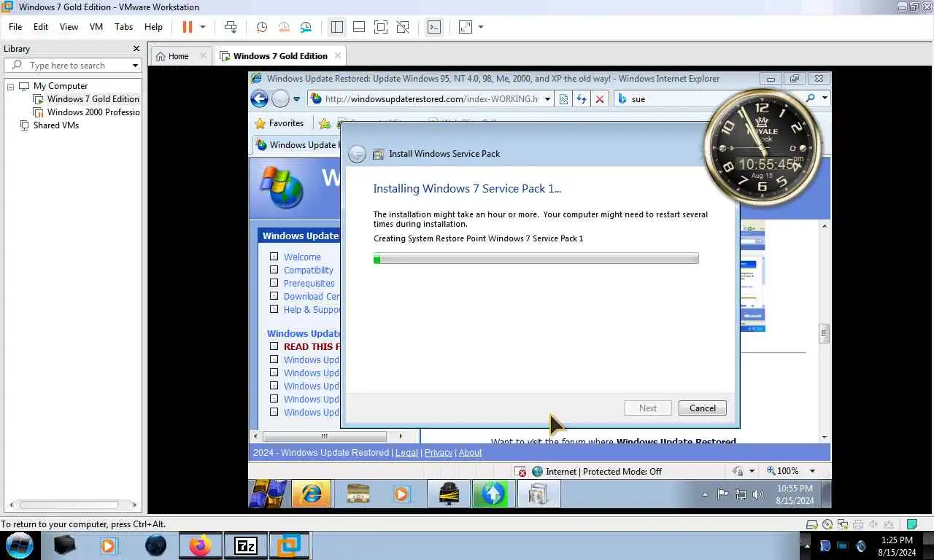Open the Legal link in page footer
The height and width of the screenshot is (560, 934).
tap(406, 453)
